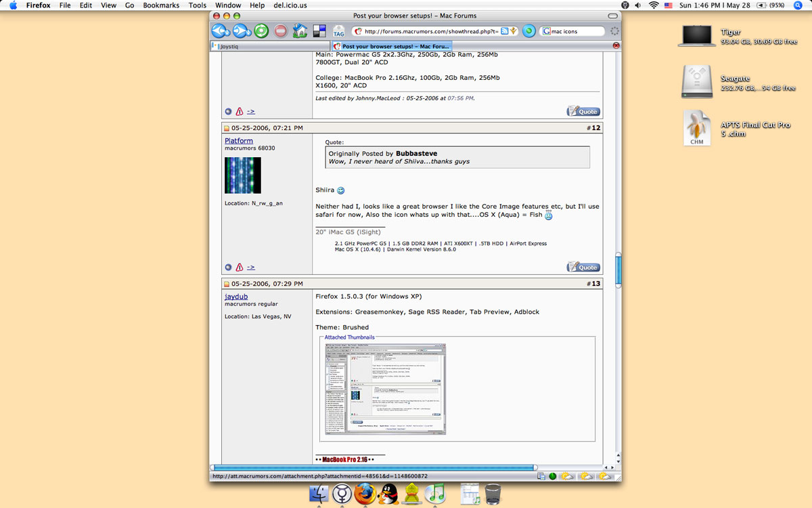Click the online status icon in Platform's post
This screenshot has height=508, width=812.
[229, 268]
